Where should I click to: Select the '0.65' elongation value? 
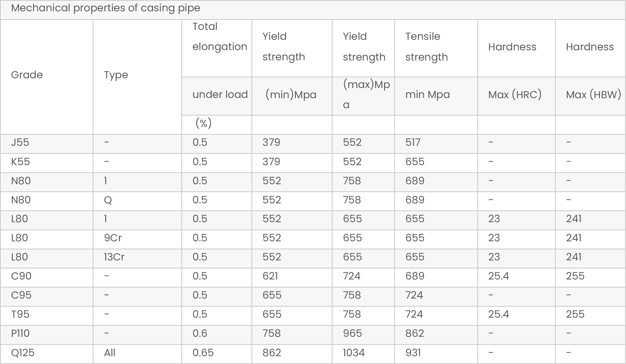point(203,353)
